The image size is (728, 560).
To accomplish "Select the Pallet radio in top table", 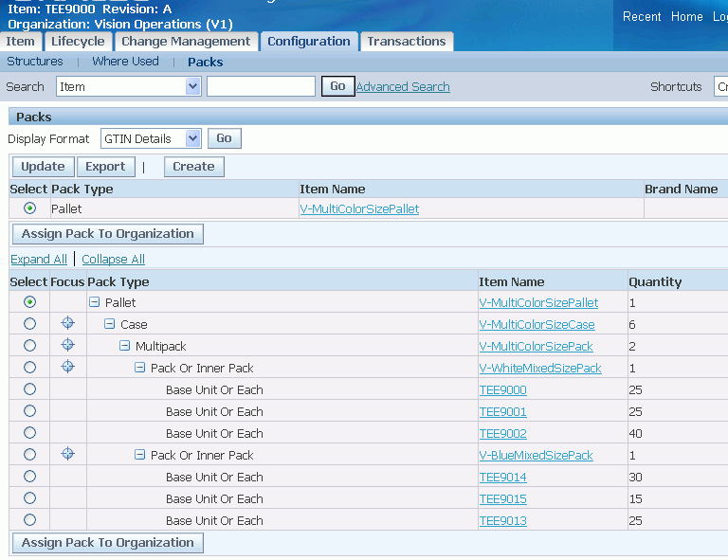I will click(29, 208).
